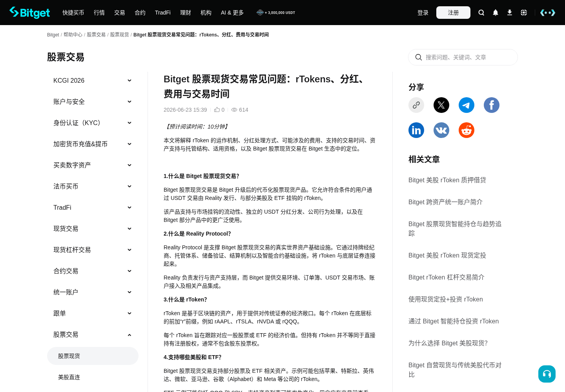The height and width of the screenshot is (392, 565).
Task: Click heading 4.支持哪些美股和 ETF?
Action: click(193, 357)
